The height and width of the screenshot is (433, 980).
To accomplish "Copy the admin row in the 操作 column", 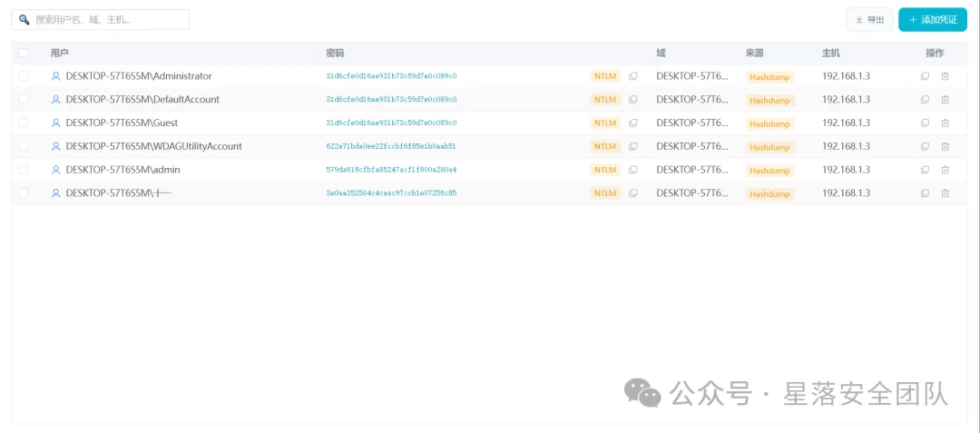I will tap(925, 170).
